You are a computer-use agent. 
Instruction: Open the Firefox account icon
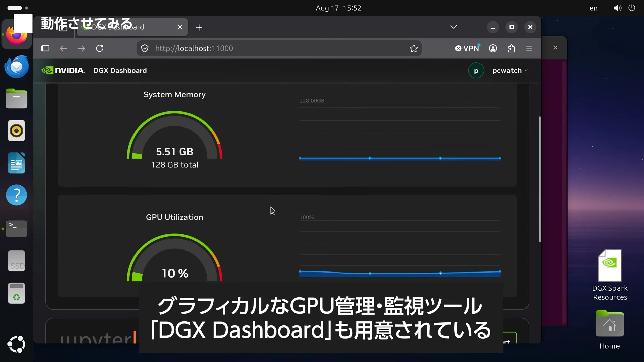[493, 48]
